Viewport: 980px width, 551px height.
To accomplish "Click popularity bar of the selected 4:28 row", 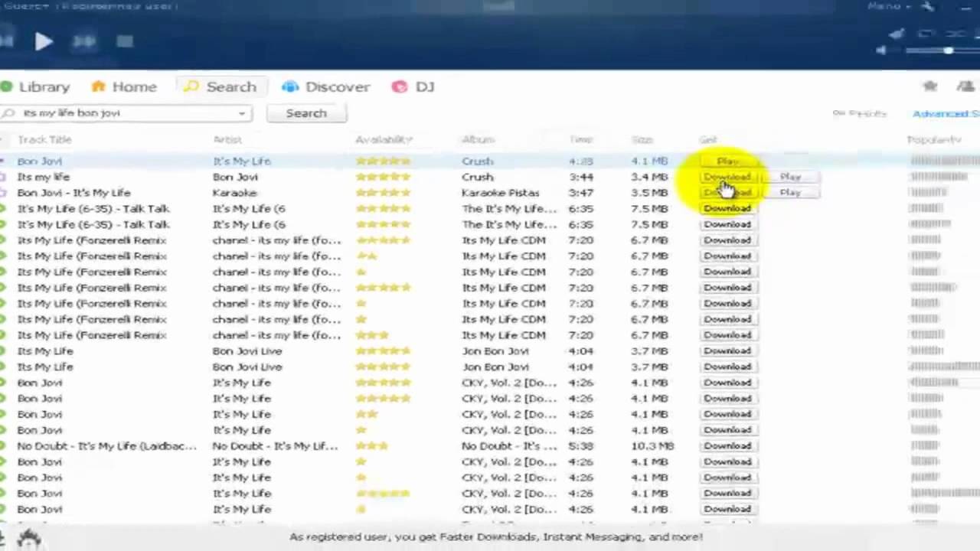I will point(944,161).
